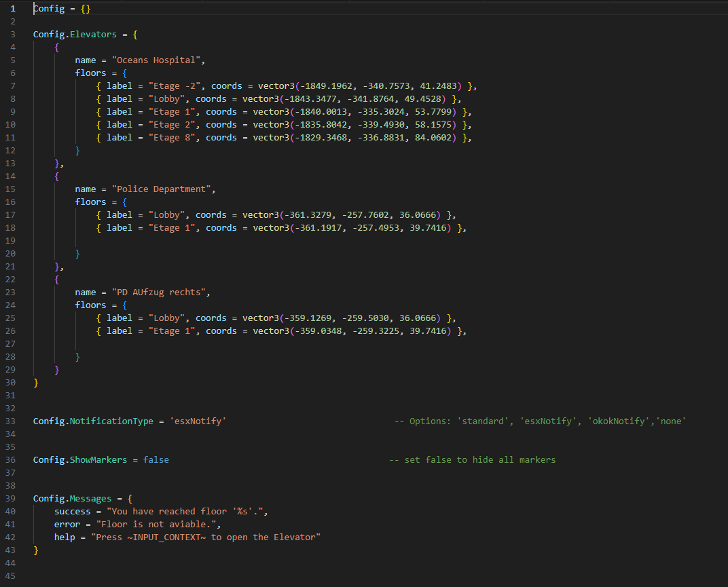The height and width of the screenshot is (587, 728).
Task: Click the vector3 value ending 49.4528
Action: click(344, 99)
